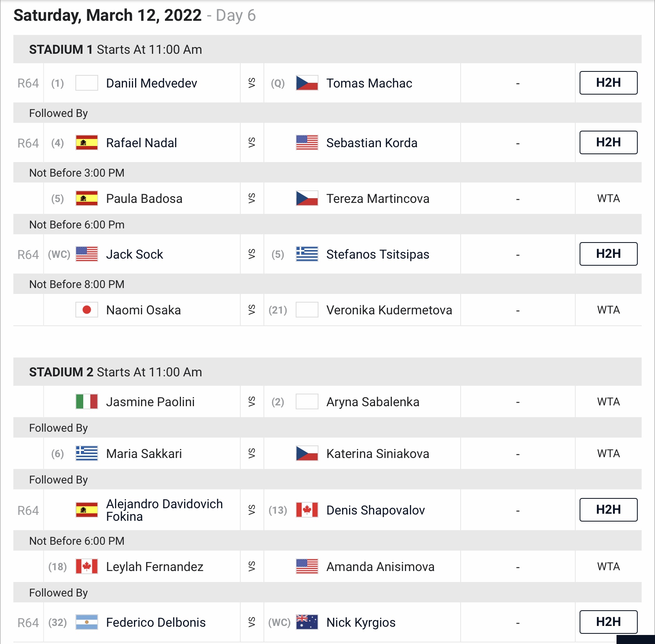Click the Italian flag beside Jasmine Paolini
Image resolution: width=655 pixels, height=644 pixels.
[87, 402]
